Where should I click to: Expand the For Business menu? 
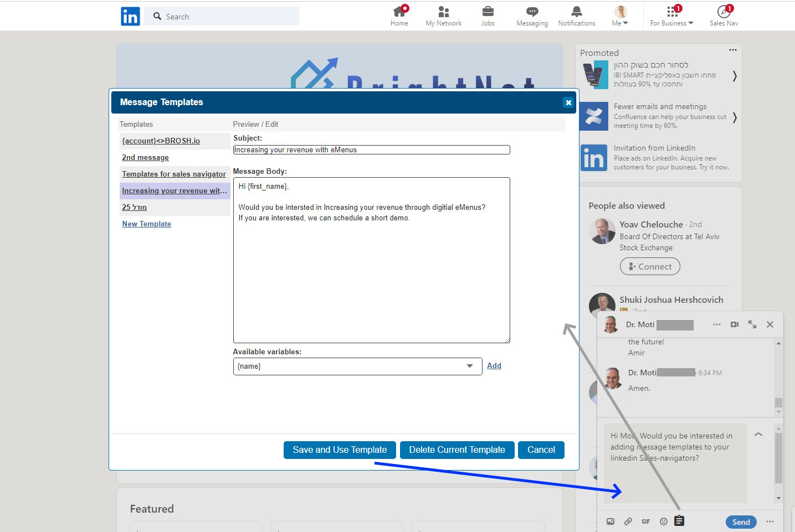pos(672,17)
